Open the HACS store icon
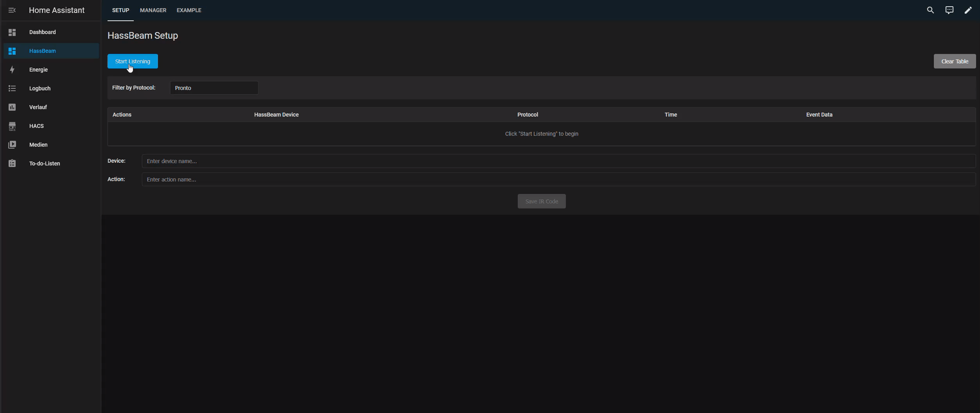The width and height of the screenshot is (980, 413). point(12,126)
